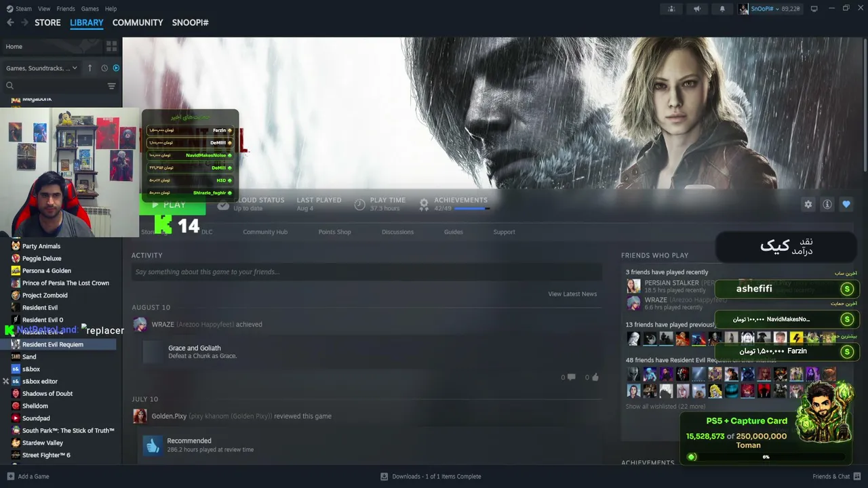Go forward with the right navigation arrow
The height and width of the screenshot is (488, 868).
click(24, 22)
